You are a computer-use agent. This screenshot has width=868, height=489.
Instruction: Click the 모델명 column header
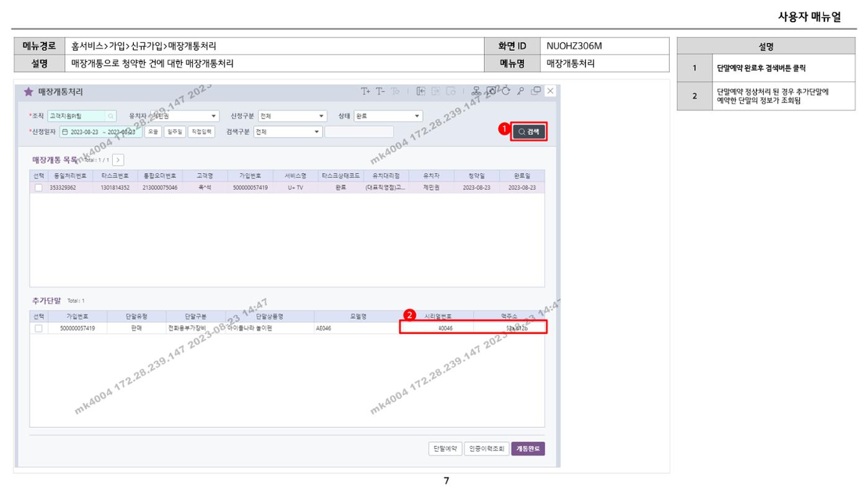click(358, 316)
